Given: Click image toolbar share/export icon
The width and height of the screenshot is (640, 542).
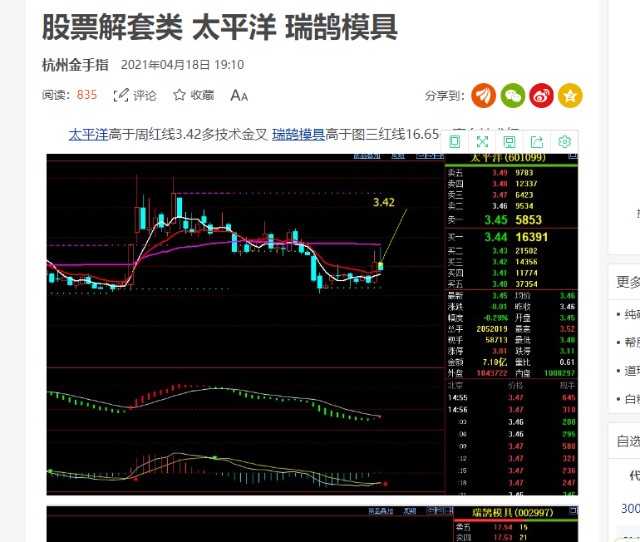Looking at the screenshot, I should click(537, 142).
